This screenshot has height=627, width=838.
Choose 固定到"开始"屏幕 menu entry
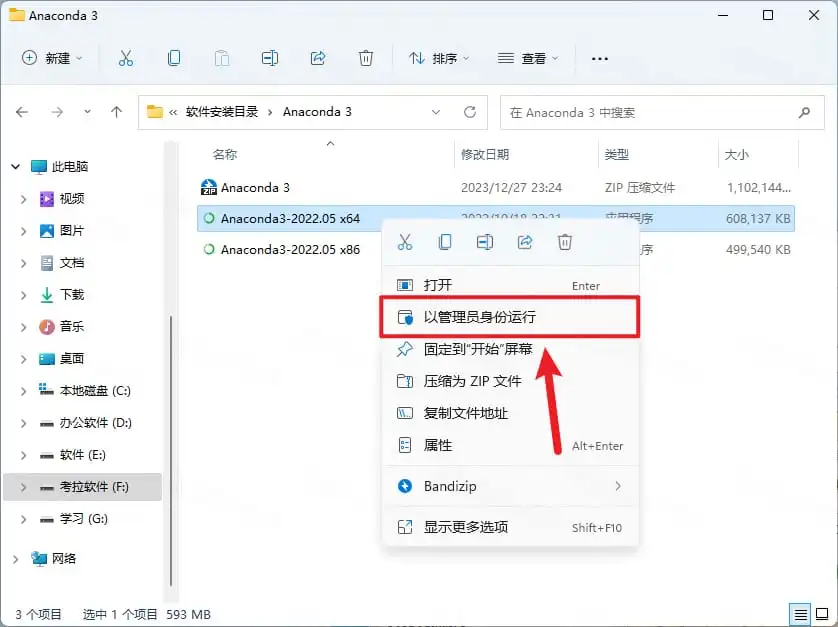511,349
